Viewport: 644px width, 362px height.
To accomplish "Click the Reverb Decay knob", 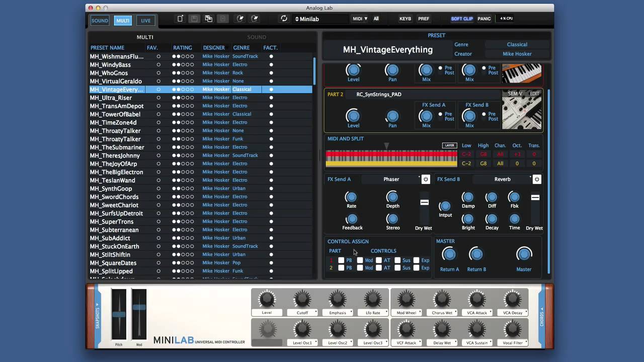I will click(x=492, y=219).
